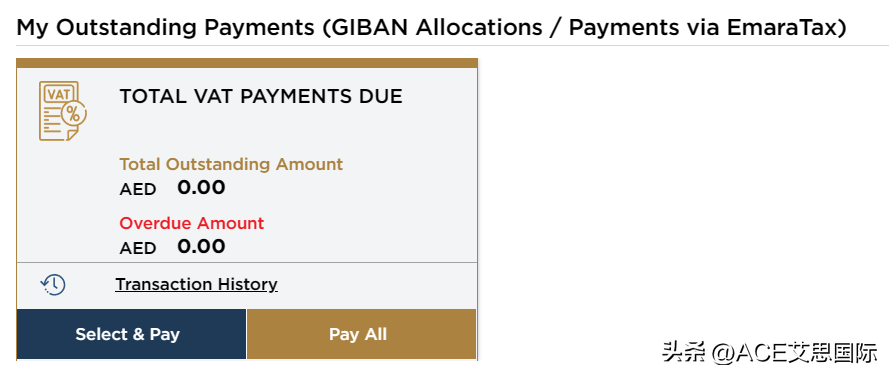Screen dimensions: 889x375
Task: Click the overdue 0.00 value
Action: (x=201, y=246)
